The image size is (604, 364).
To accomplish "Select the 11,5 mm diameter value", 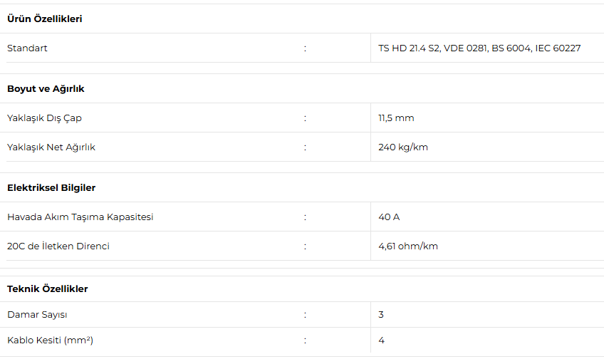I will pos(396,118).
